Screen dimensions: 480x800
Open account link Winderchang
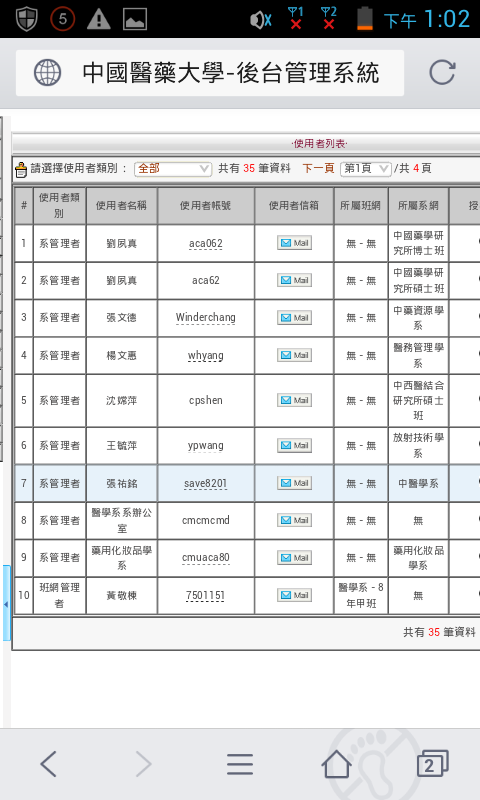pos(206,317)
